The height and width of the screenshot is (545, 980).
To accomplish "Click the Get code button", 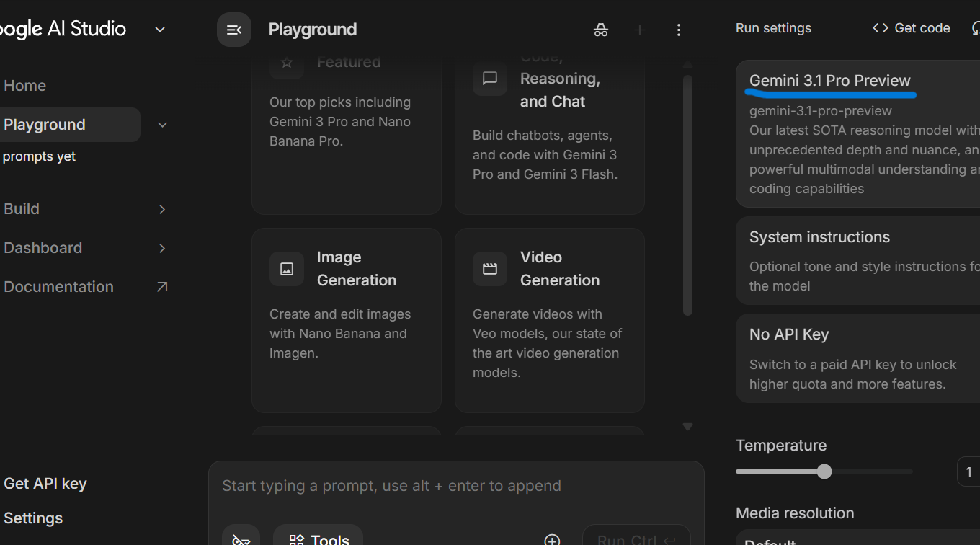I will tap(912, 28).
